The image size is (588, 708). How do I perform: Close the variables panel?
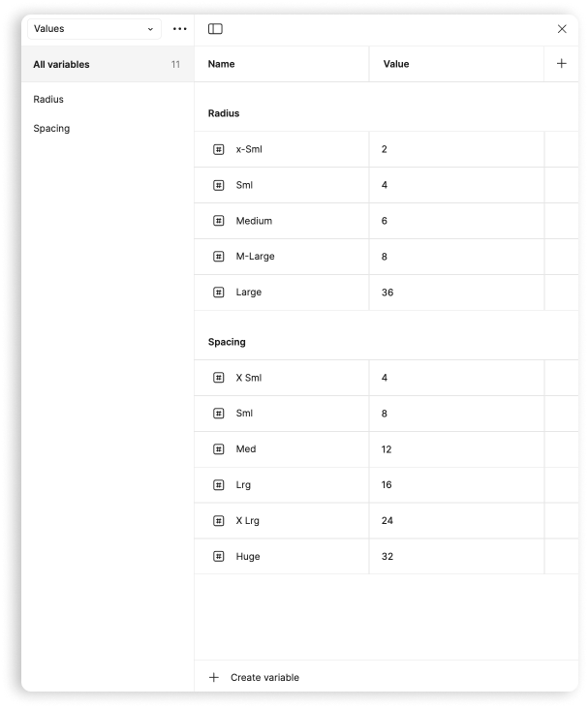click(x=562, y=29)
